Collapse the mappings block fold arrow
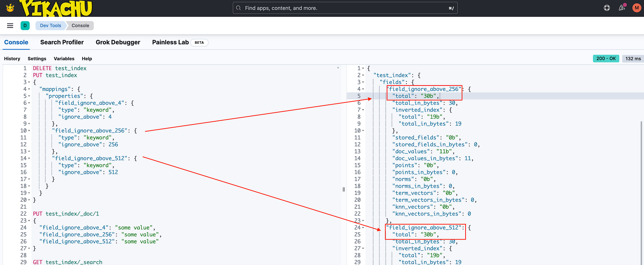The width and height of the screenshot is (644, 265). point(29,89)
